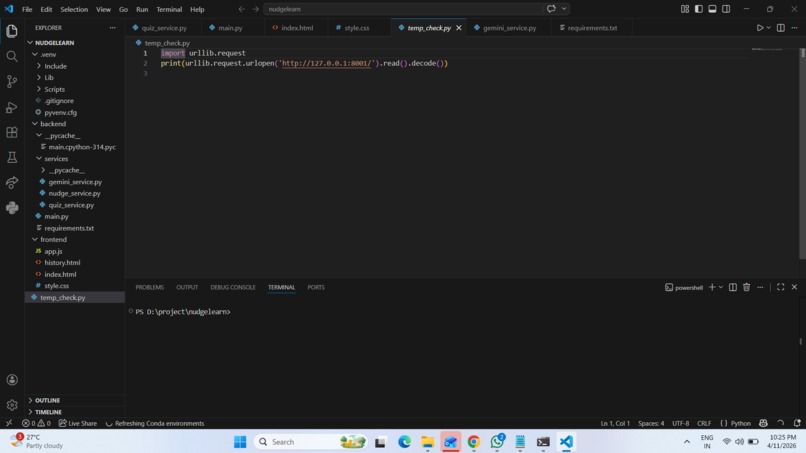Open the File menu

(27, 9)
